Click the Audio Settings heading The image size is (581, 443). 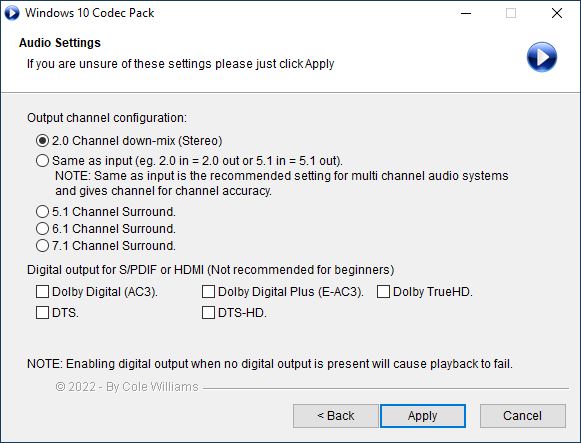tap(60, 43)
